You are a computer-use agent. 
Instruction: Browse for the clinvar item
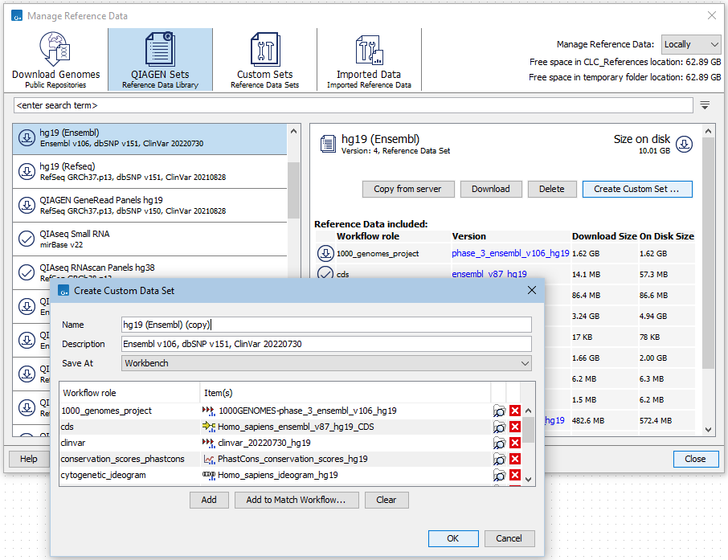499,443
